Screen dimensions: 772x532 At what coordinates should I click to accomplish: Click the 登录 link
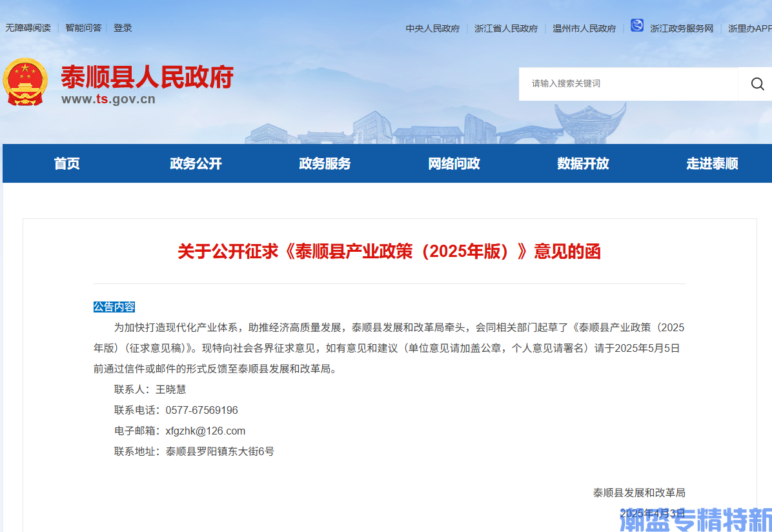(123, 28)
